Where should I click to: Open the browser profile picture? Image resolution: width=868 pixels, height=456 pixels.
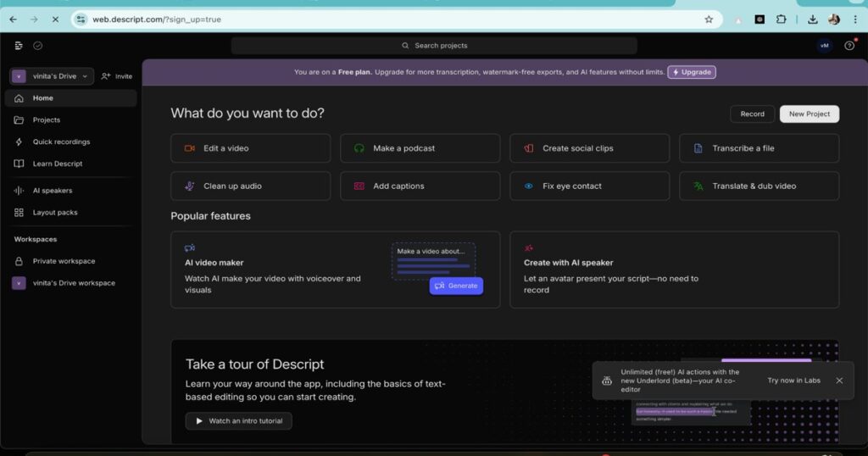tap(834, 19)
